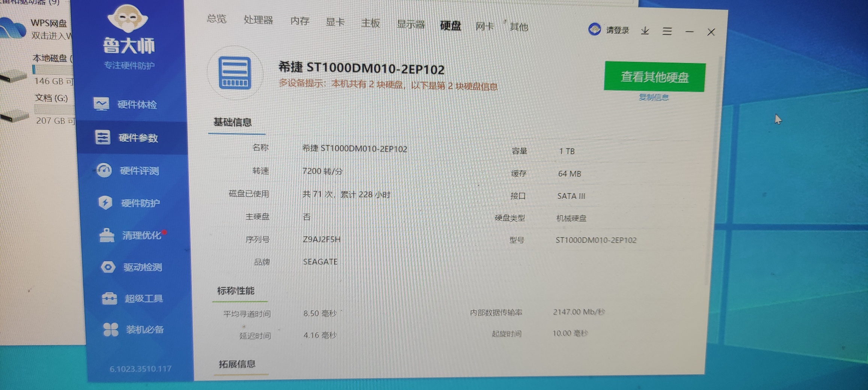
Task: Select the 硬盘 tab
Action: (451, 25)
